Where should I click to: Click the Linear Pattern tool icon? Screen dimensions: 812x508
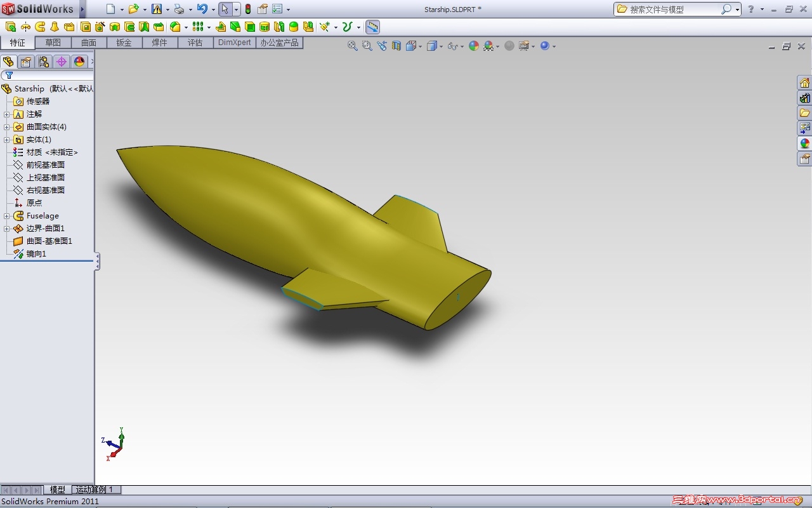[x=198, y=27]
